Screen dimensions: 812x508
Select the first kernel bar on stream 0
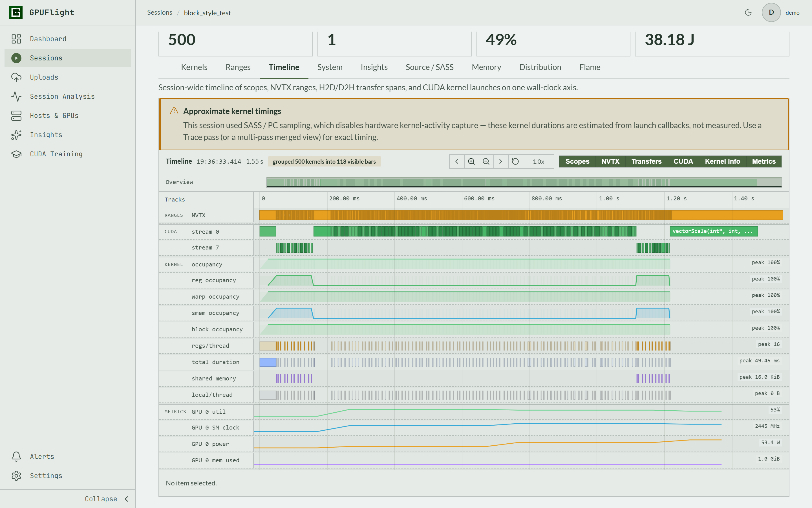coord(268,231)
